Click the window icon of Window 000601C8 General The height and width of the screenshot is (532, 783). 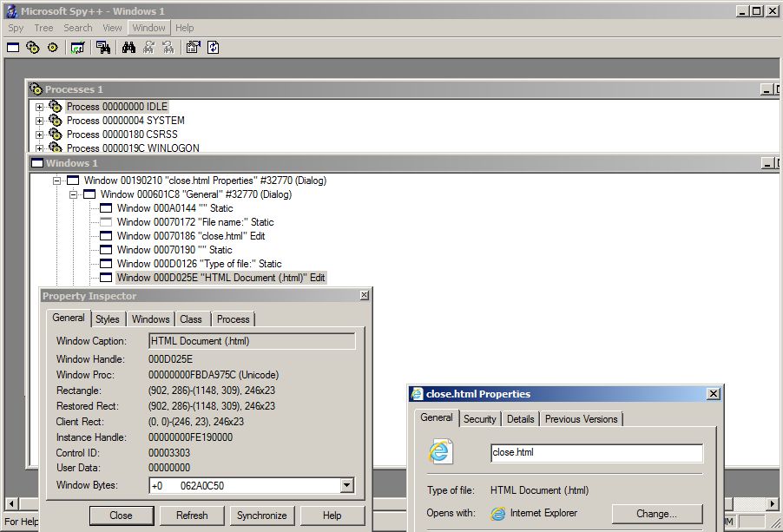(89, 194)
